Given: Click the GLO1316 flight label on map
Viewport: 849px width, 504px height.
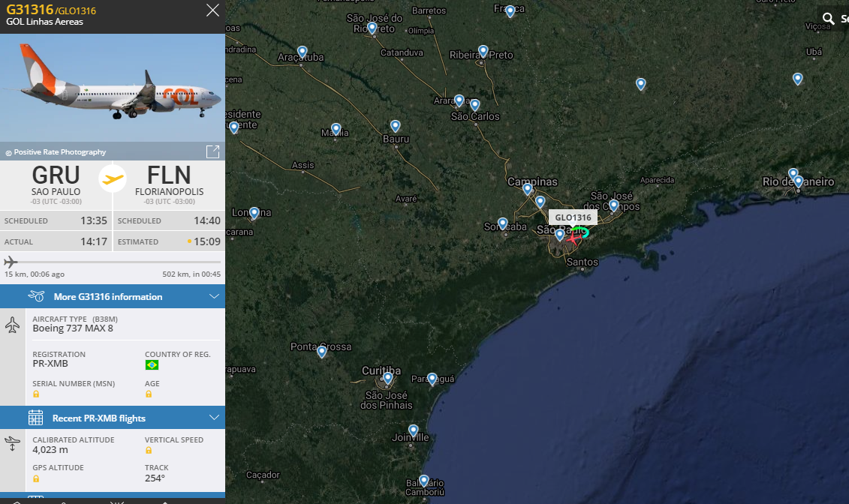Looking at the screenshot, I should point(573,217).
